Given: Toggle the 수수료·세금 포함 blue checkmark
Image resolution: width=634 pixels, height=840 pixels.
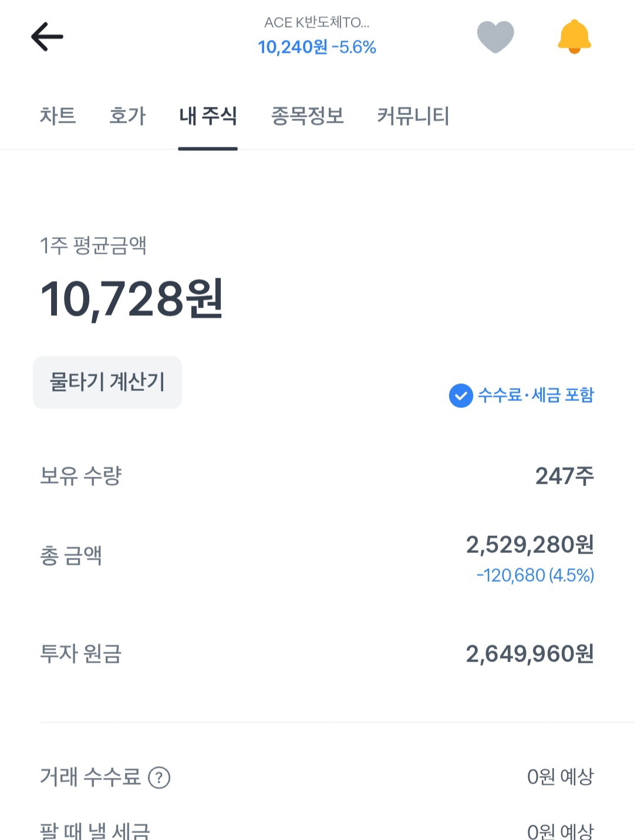Looking at the screenshot, I should (461, 395).
